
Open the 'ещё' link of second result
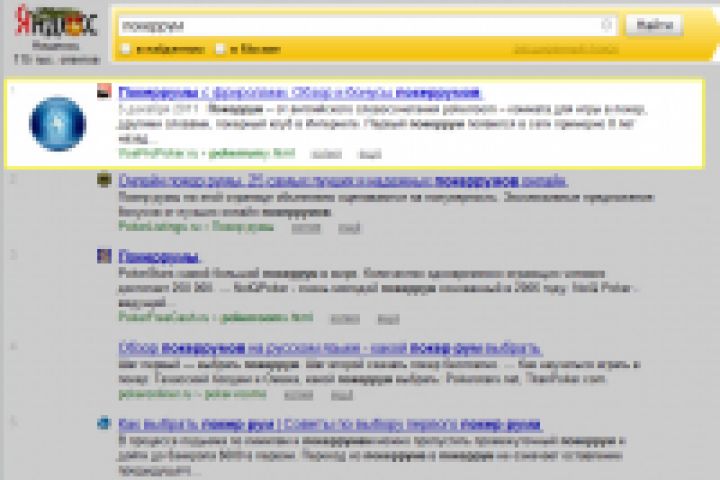tap(349, 228)
